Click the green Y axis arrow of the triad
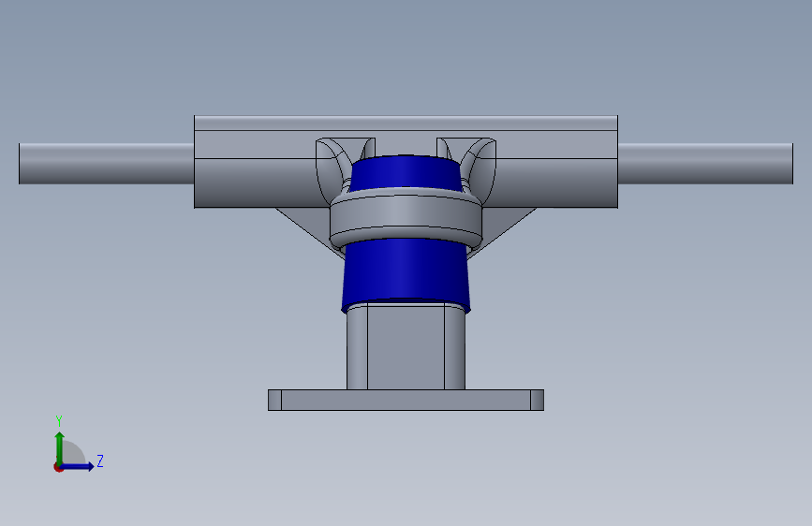This screenshot has height=526, width=812. coord(60,448)
